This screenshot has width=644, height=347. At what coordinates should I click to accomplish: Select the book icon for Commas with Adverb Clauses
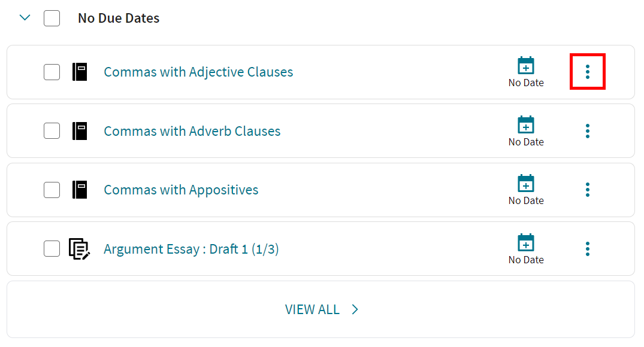point(80,130)
